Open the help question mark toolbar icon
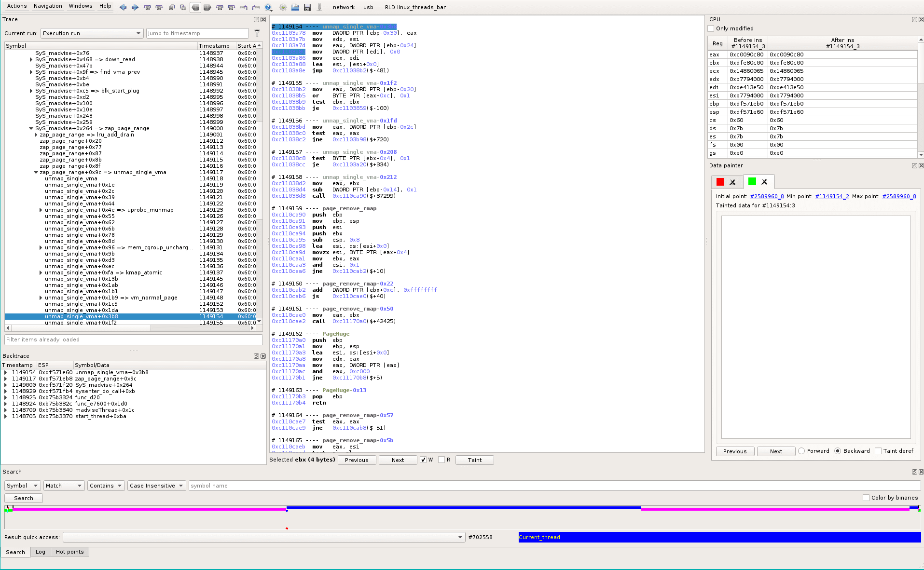Viewport: 924px width, 570px height. 268,7
